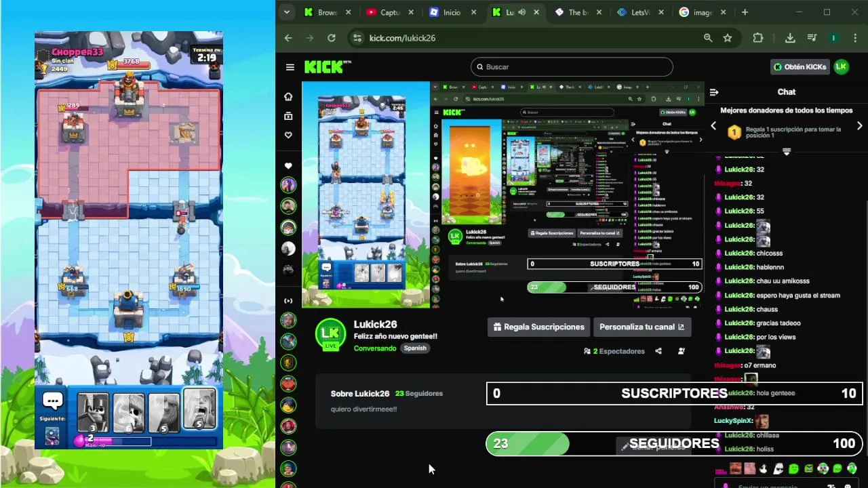The image size is (868, 488).
Task: Show previous top donor with left arrow
Action: tap(713, 126)
